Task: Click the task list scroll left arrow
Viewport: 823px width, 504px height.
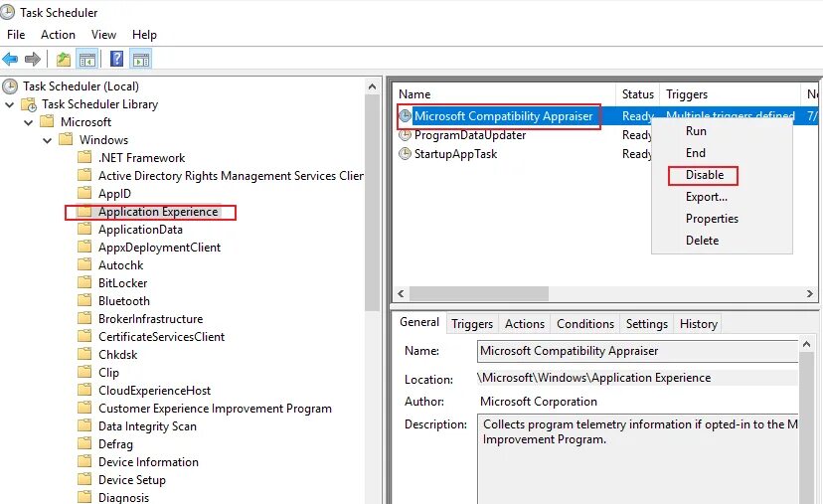Action: pos(401,293)
